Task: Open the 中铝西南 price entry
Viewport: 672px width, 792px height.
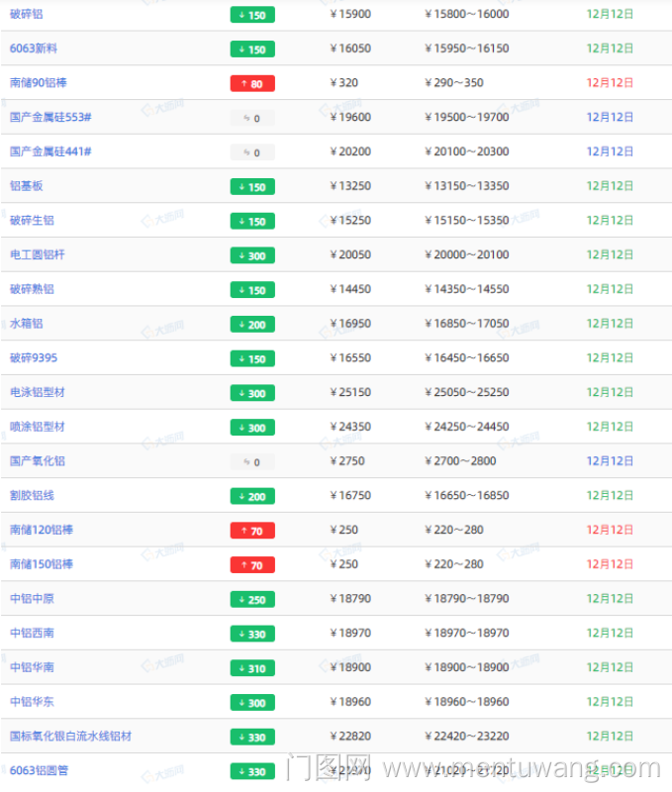Action: coord(33,633)
